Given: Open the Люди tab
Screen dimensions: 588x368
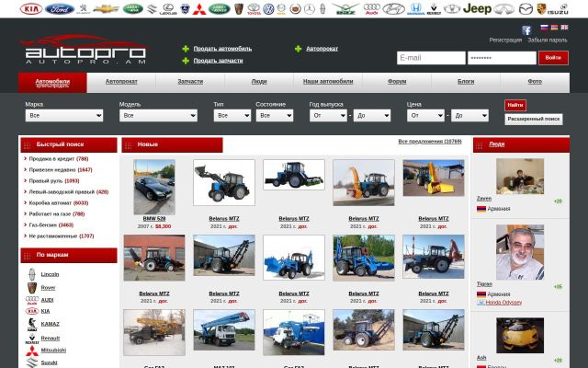Looking at the screenshot, I should [x=259, y=82].
